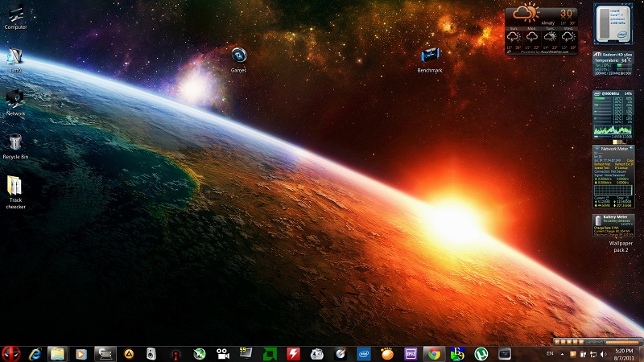Open the Computer desktop icon
This screenshot has width=644, height=362.
pos(15,16)
